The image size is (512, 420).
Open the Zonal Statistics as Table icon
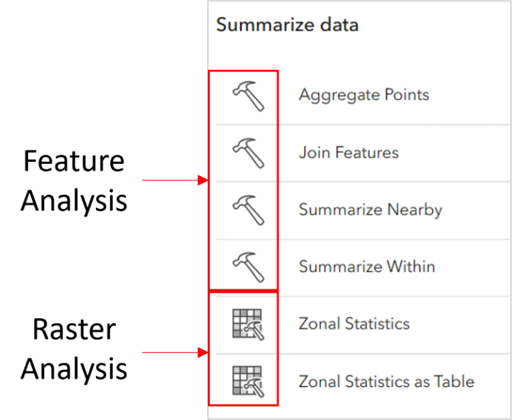click(247, 381)
